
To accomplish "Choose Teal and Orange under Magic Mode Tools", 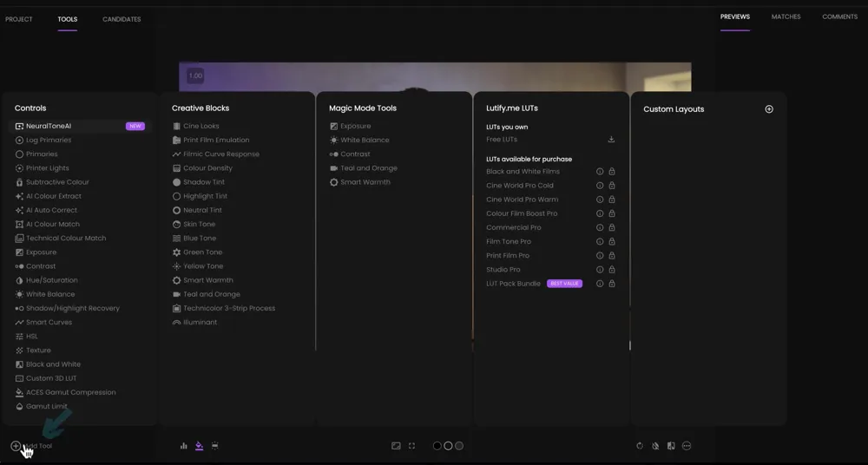I will [368, 168].
